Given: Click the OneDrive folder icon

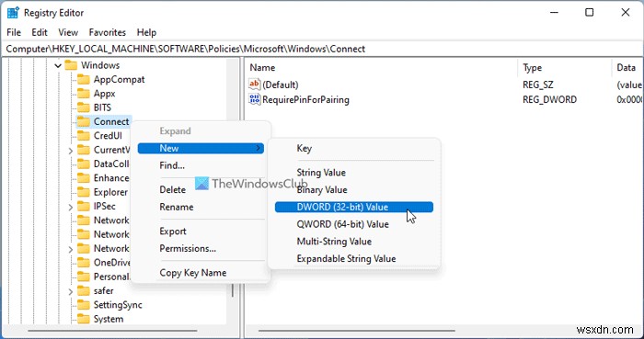Looking at the screenshot, I should (x=84, y=263).
